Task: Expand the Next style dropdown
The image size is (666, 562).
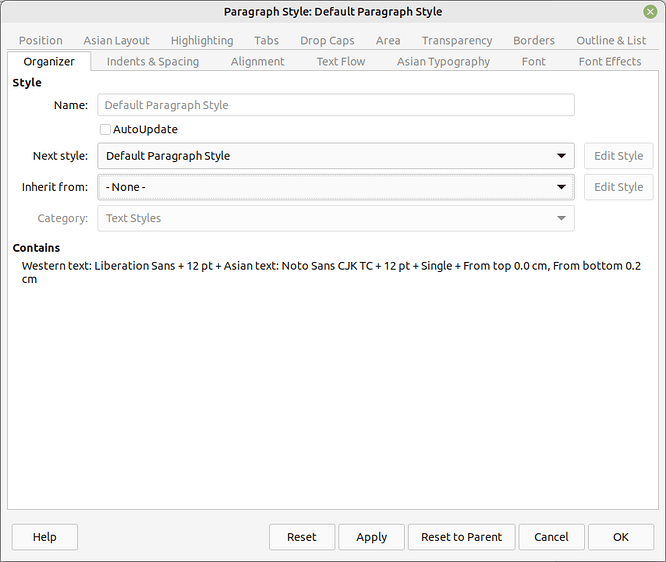Action: (x=336, y=156)
